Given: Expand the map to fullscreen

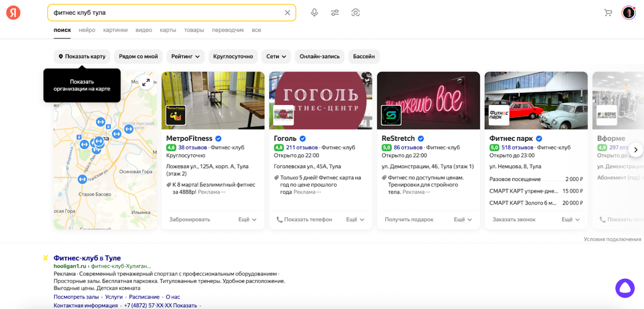Looking at the screenshot, I should coord(146,82).
